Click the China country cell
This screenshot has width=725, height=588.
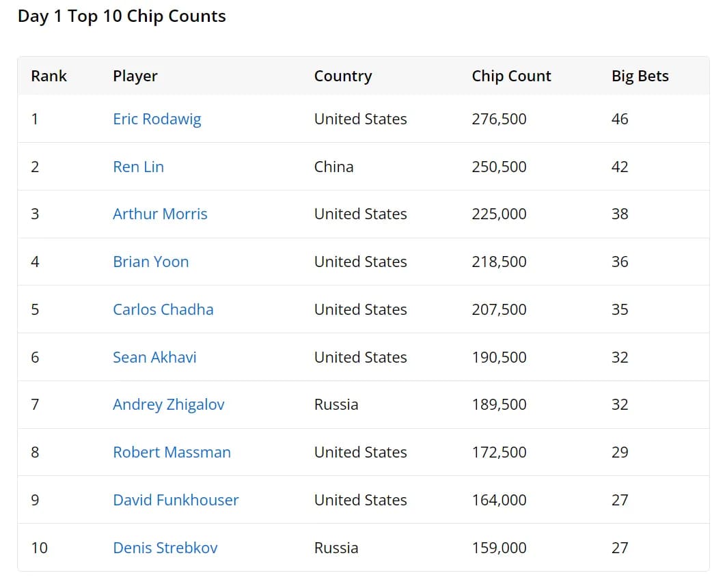click(x=333, y=167)
